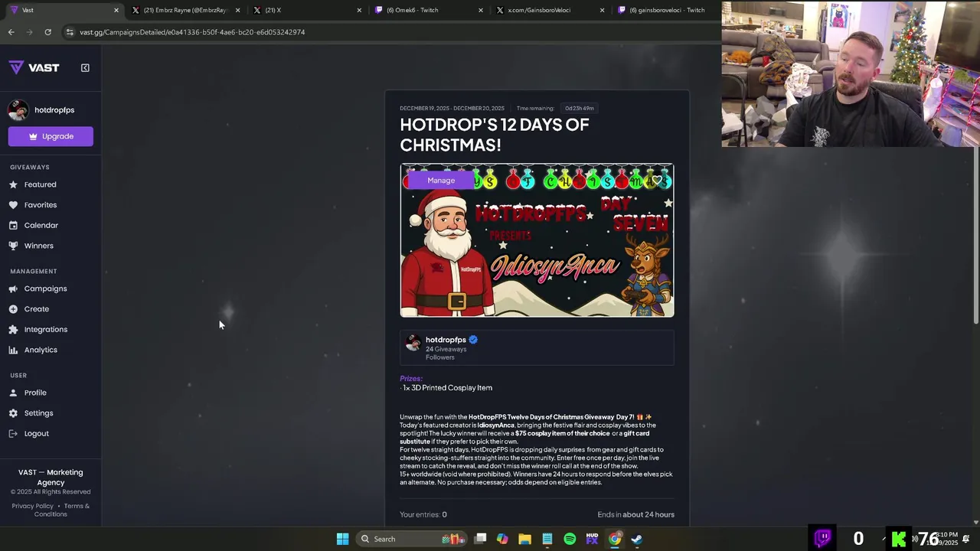Click "Your entries: 0" text

(423, 514)
